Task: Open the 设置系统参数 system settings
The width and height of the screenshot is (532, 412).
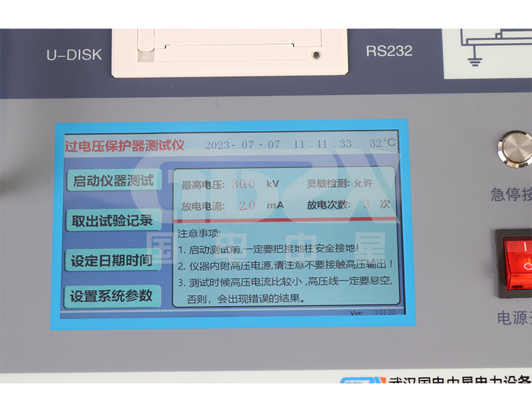Action: [112, 296]
